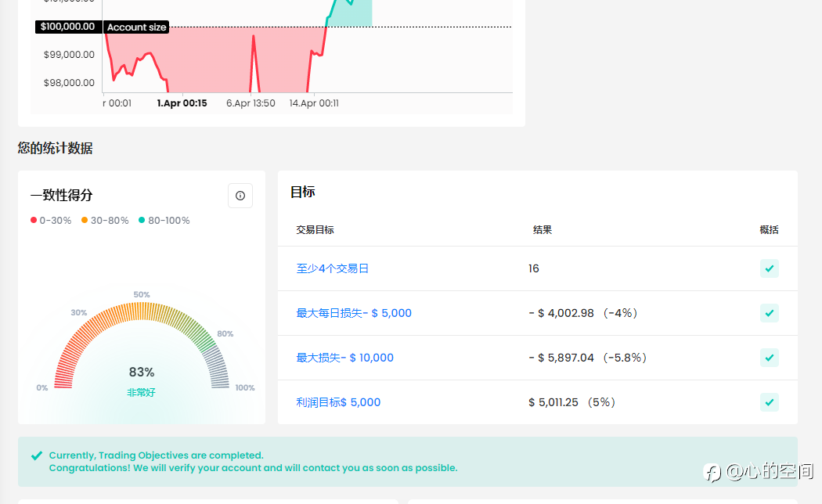The width and height of the screenshot is (822, 504).
Task: Click the 一致性得分 card title
Action: pos(62,195)
